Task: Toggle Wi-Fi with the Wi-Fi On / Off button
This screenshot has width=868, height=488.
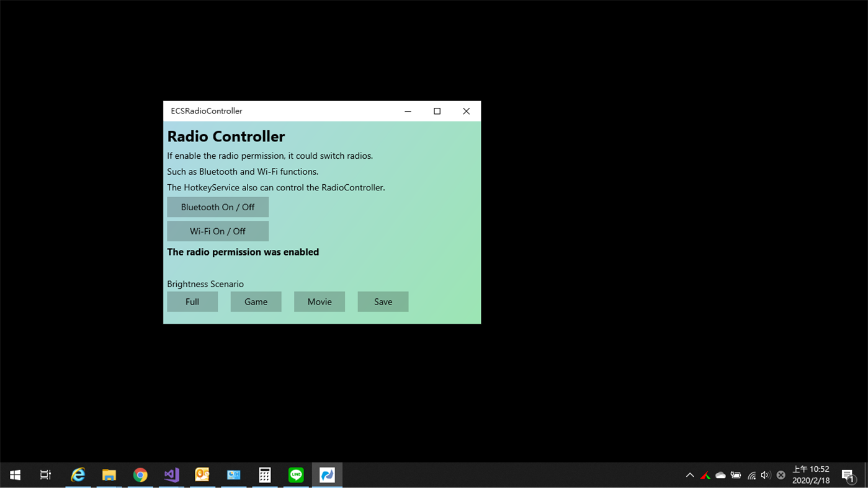Action: 218,231
